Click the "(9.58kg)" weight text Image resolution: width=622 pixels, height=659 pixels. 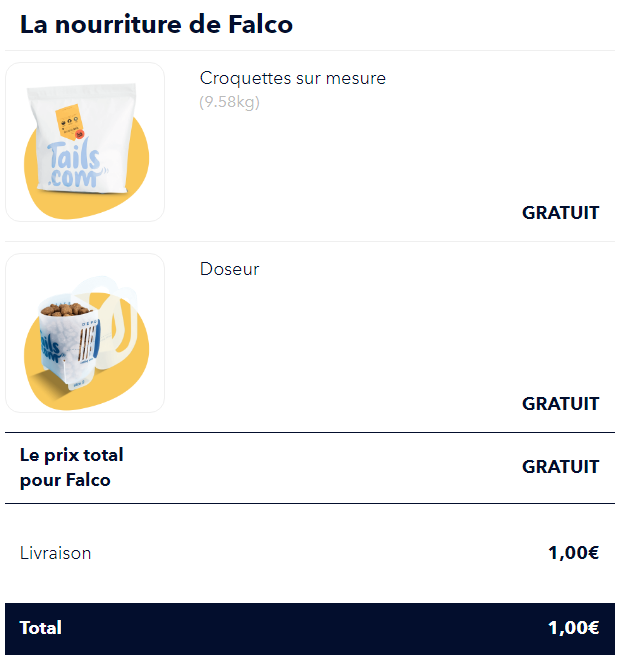229,101
